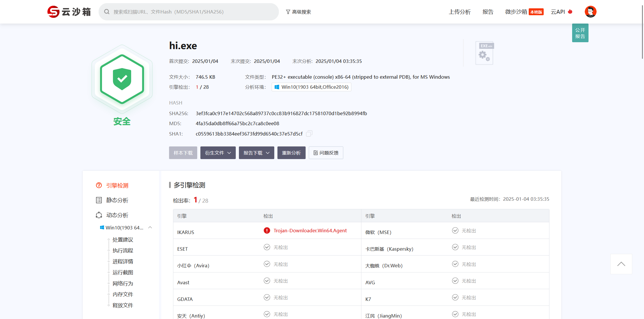Collapse the Win10(1903 64... tree node
Viewport: 644px width, 319px height.
click(150, 227)
